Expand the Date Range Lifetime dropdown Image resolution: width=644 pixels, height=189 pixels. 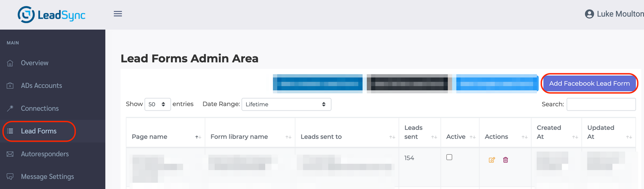point(286,104)
